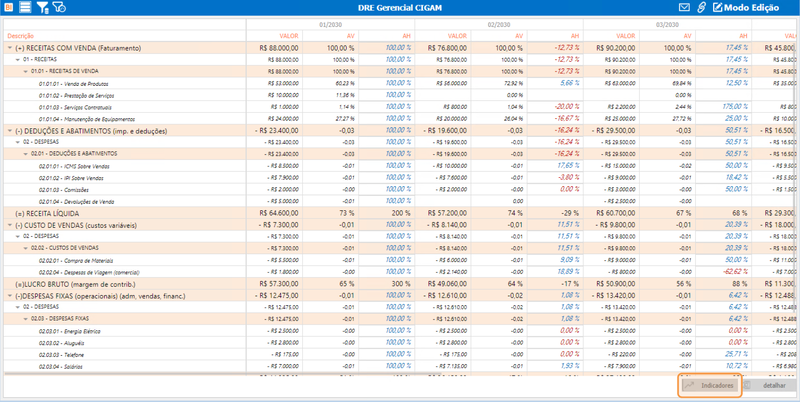Open the hamburger list menu icon
800x402 pixels.
click(25, 7)
